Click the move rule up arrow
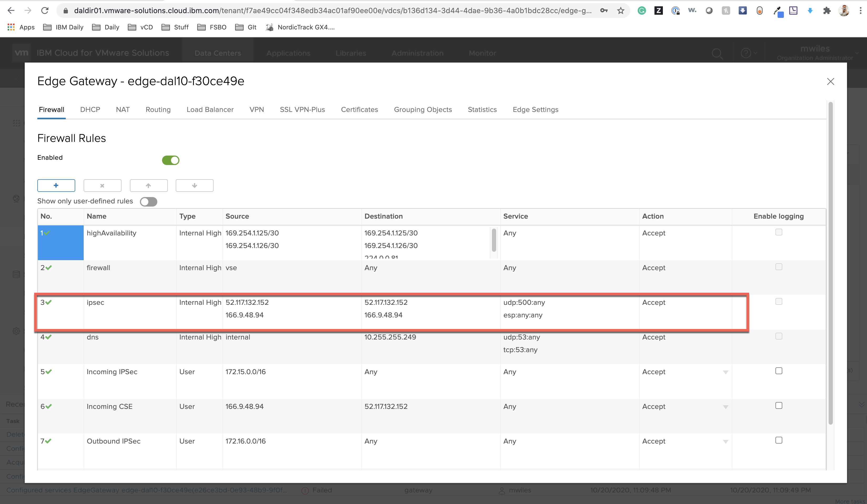 pyautogui.click(x=148, y=186)
